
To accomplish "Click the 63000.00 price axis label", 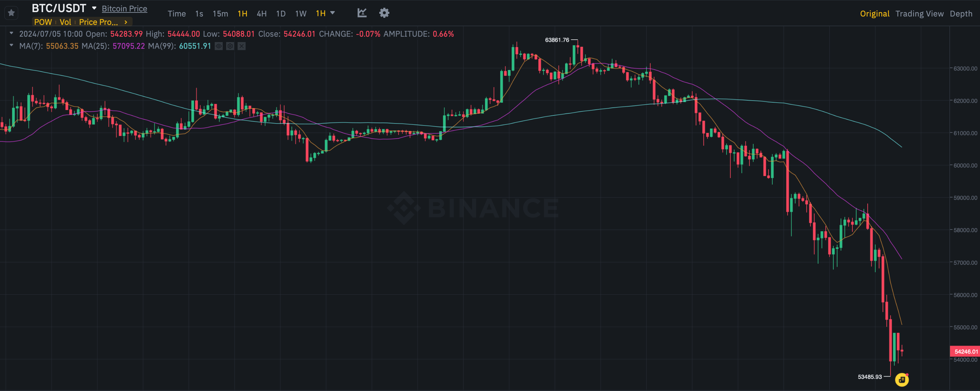I will pos(965,68).
